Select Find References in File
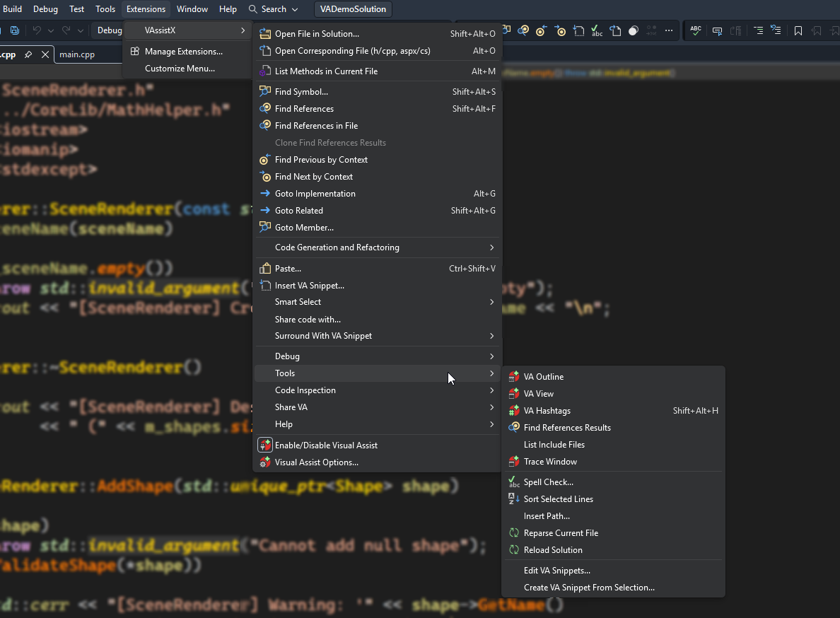 (377, 126)
